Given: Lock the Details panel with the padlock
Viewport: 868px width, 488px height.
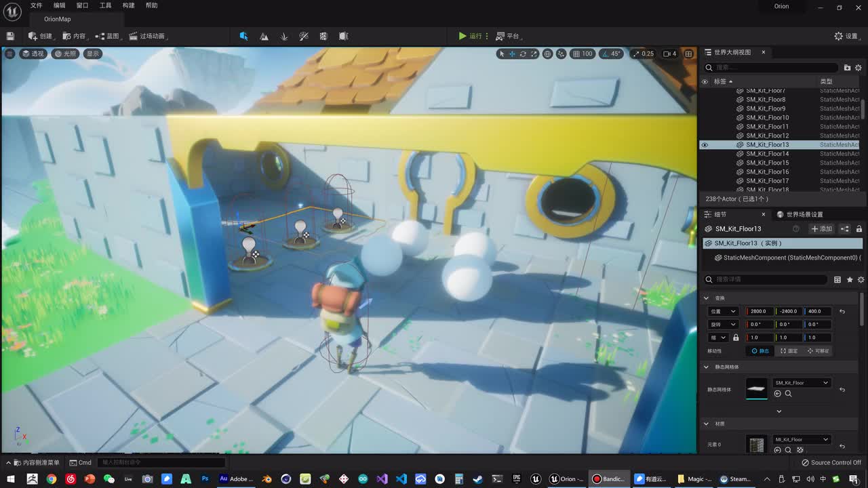Looking at the screenshot, I should pos(859,228).
